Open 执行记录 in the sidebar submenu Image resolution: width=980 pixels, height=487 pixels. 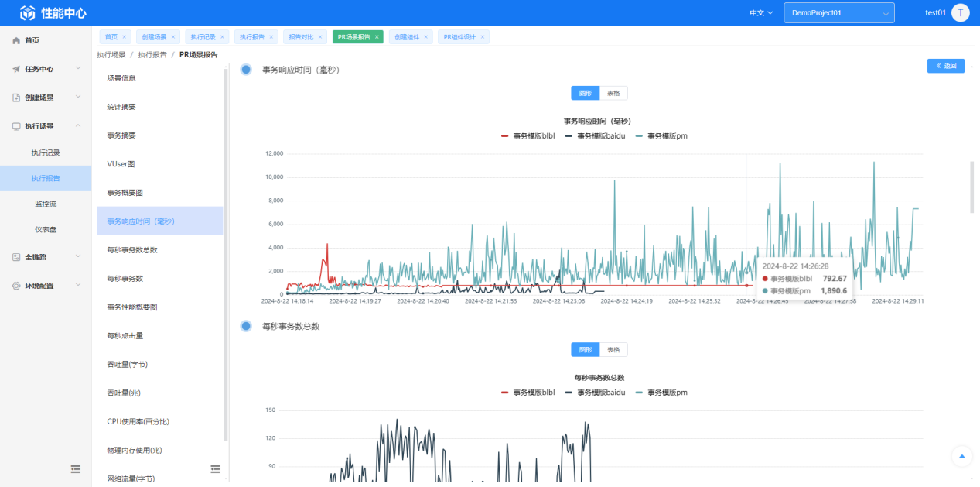[x=46, y=153]
